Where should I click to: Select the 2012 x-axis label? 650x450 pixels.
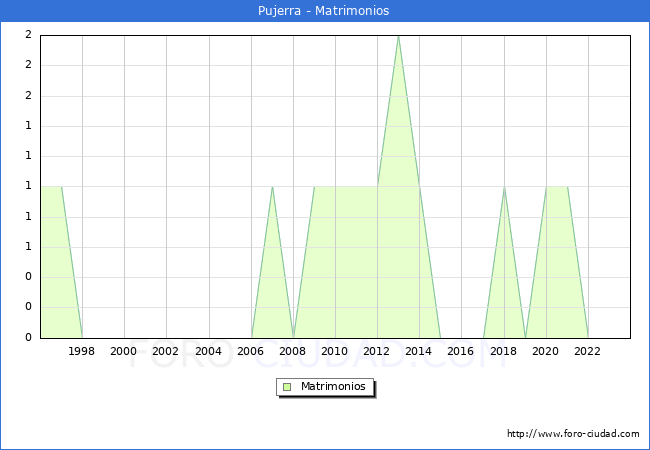click(x=377, y=351)
